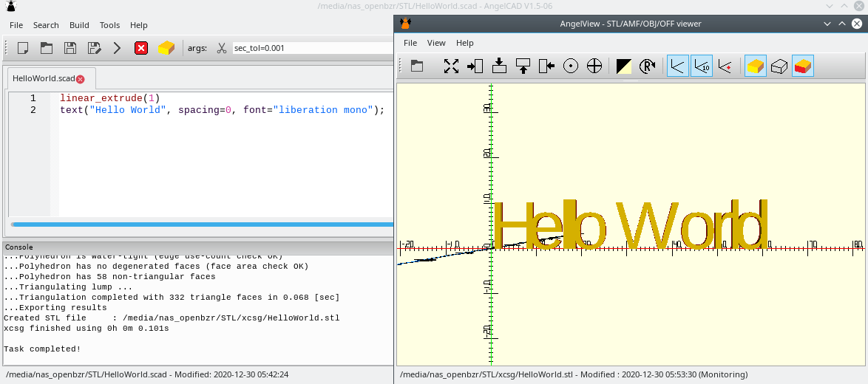Image resolution: width=868 pixels, height=384 pixels.
Task: Toggle the red-yellow cube backside display
Action: point(803,66)
